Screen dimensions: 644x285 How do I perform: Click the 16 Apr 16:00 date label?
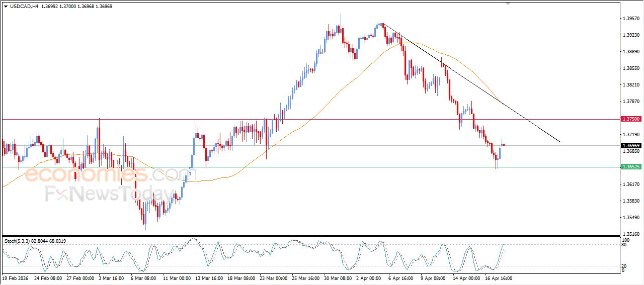coord(499,277)
